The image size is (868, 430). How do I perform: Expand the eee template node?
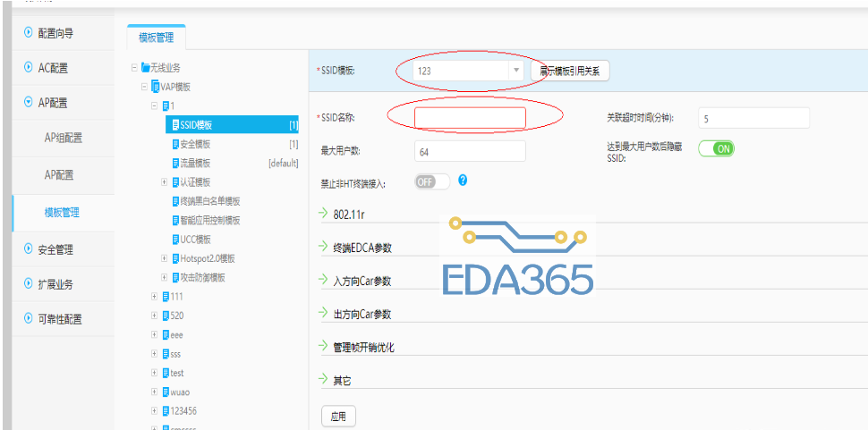(155, 335)
